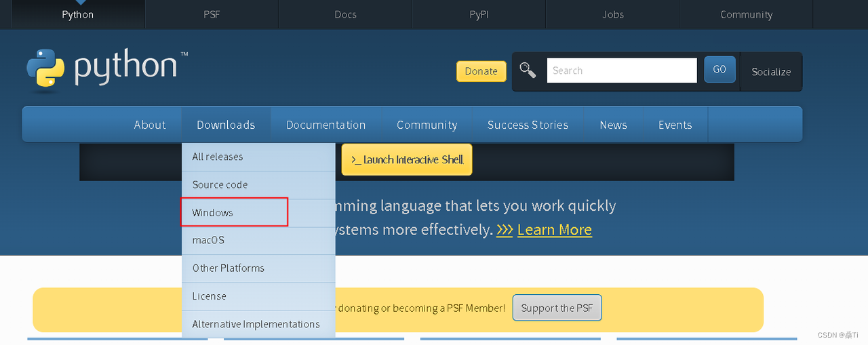
Task: Open the Documentation navigation menu
Action: pos(326,125)
